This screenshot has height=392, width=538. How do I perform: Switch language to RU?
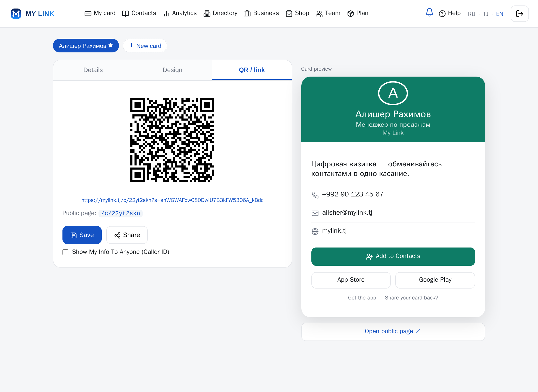point(472,14)
